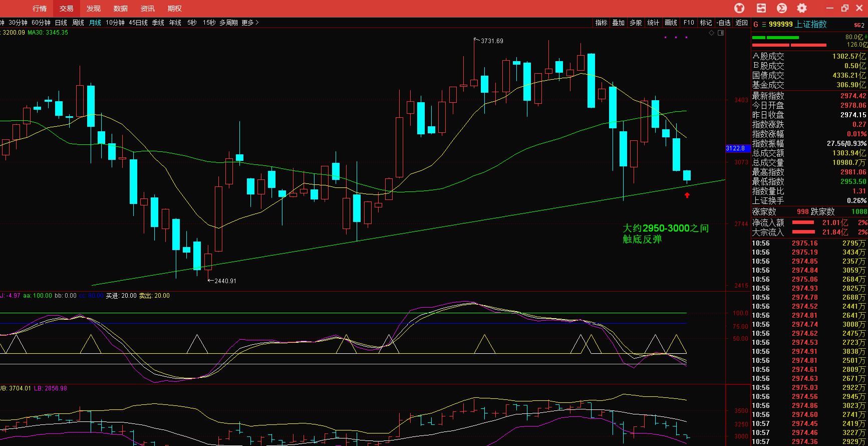Open the 叠加 overlay menu
Image resolution: width=868 pixels, height=446 pixels.
tap(619, 23)
